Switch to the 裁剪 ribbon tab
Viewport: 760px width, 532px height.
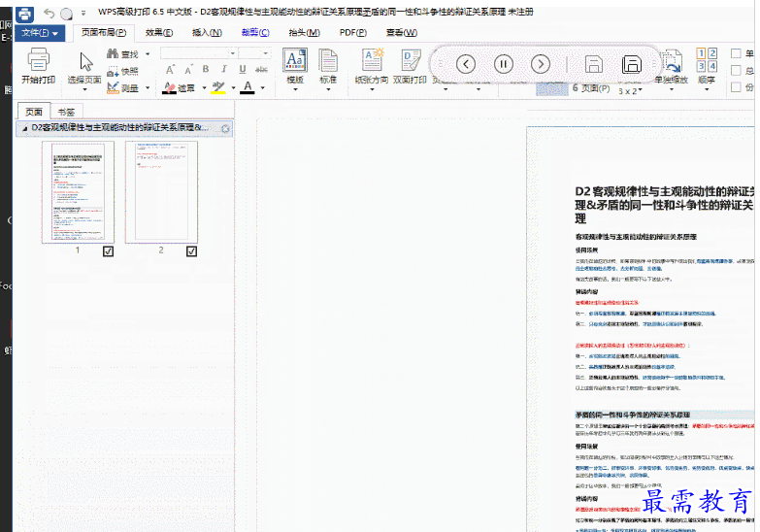[255, 32]
